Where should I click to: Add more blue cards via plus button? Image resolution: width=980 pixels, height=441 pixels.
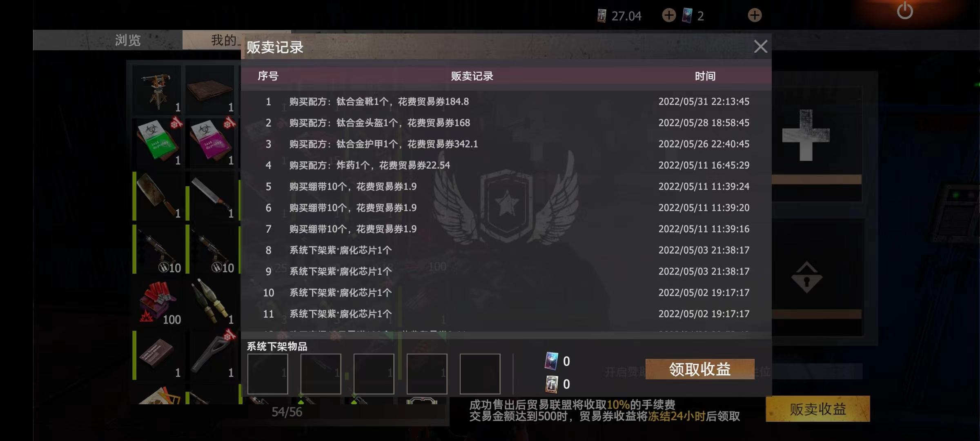pos(755,16)
